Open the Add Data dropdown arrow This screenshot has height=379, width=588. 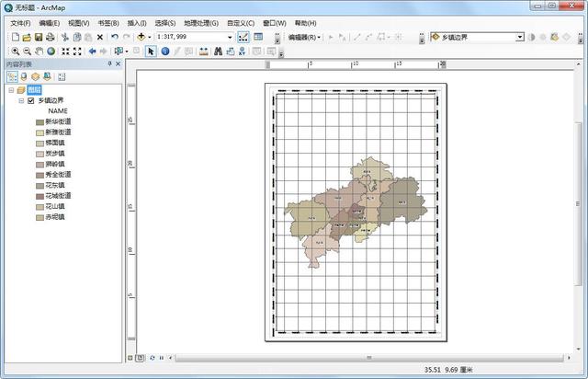click(149, 37)
